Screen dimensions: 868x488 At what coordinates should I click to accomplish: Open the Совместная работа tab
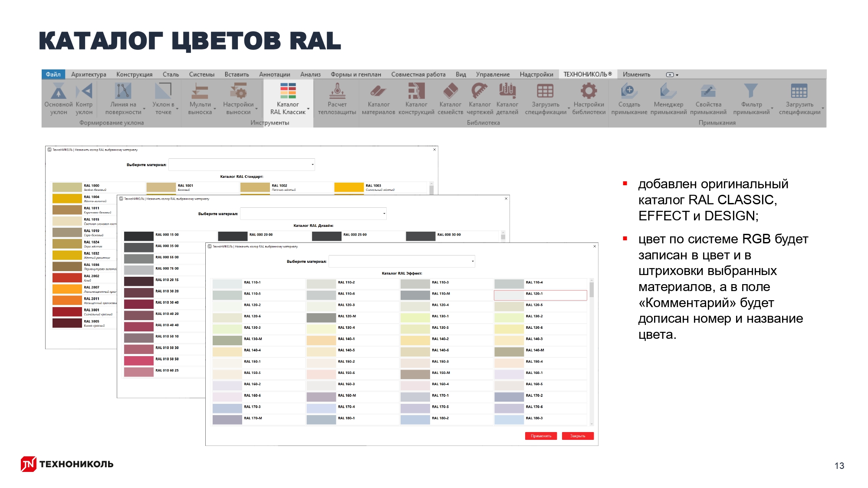click(x=418, y=74)
